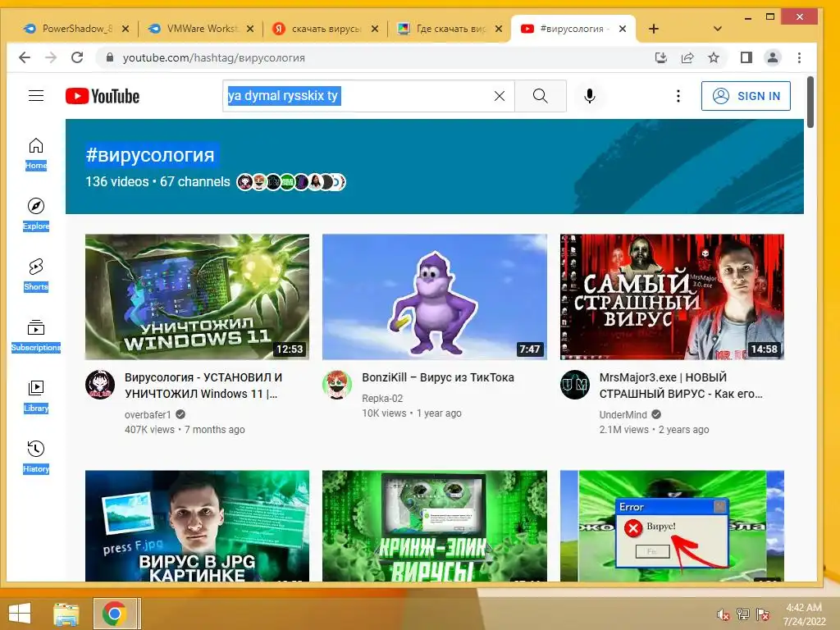Viewport: 840px width, 630px height.
Task: Click the BonziKill – Вирус из ТикТока title
Action: [x=438, y=377]
